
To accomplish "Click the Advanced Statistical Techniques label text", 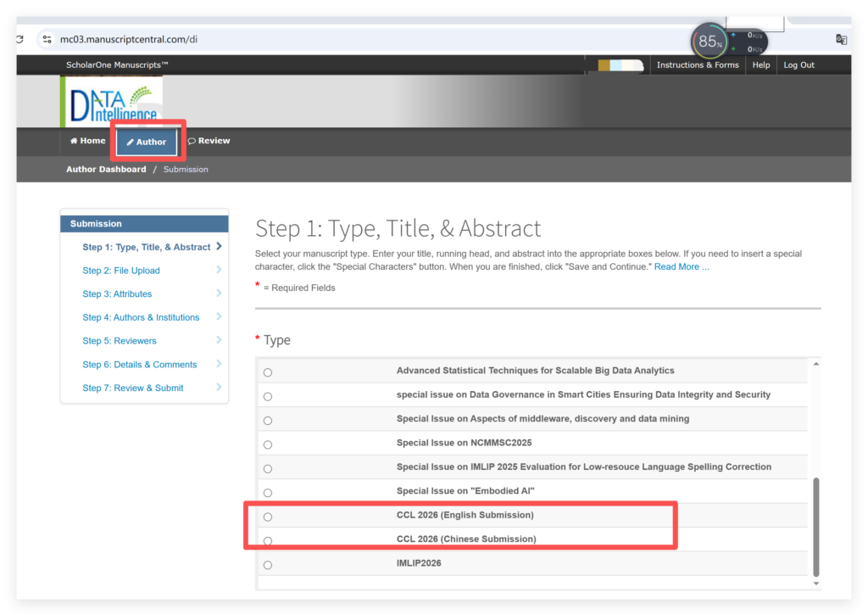I will coord(536,371).
